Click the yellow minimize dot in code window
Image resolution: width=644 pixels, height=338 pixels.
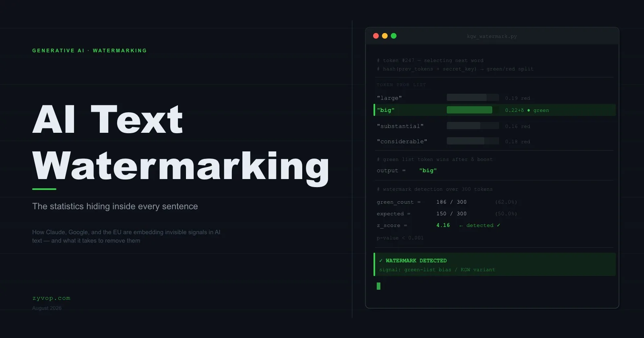(385, 36)
